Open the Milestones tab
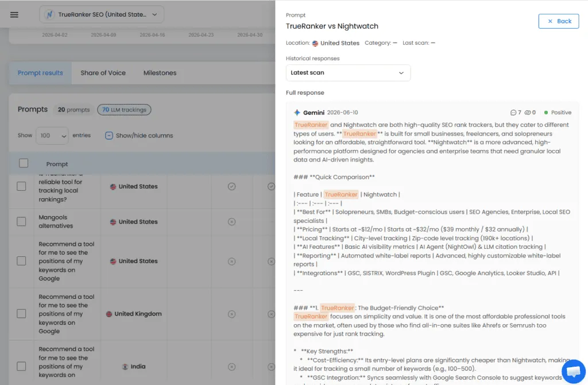The image size is (588, 385). coord(160,73)
